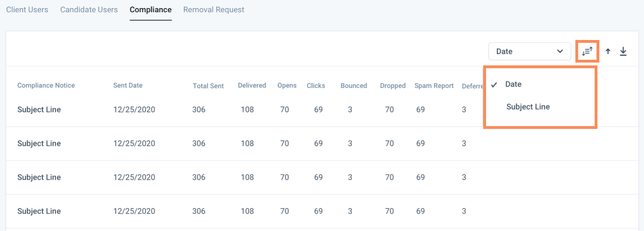
Task: Open the first Subject Line row
Action: click(39, 110)
